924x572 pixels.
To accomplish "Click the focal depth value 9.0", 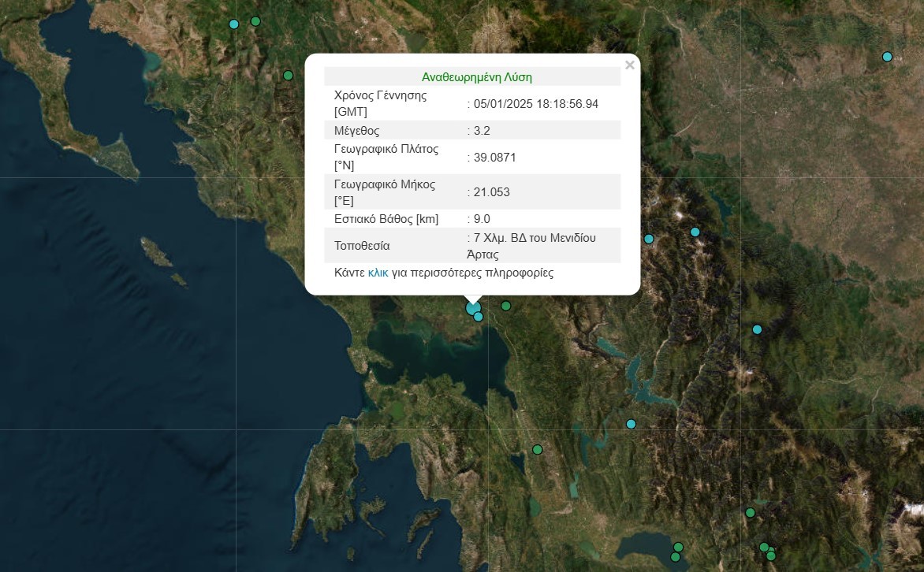I will [482, 219].
